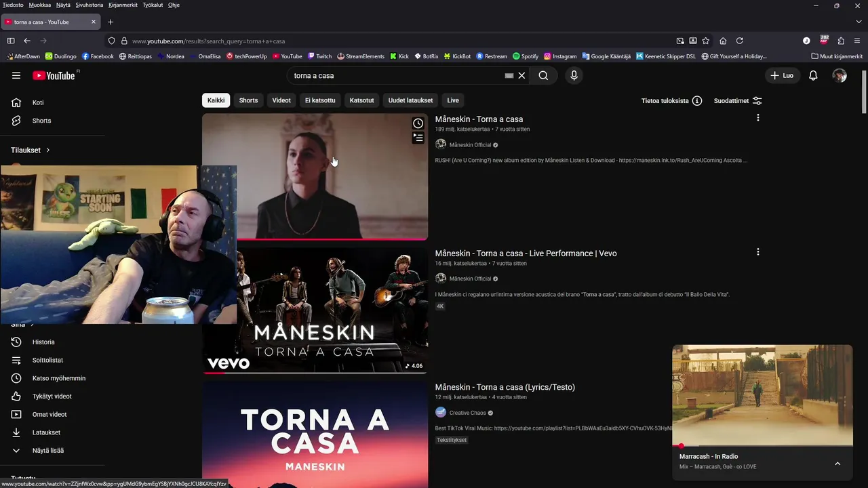Open the Suodattimet filters panel
Image resolution: width=868 pixels, height=488 pixels.
pyautogui.click(x=738, y=100)
